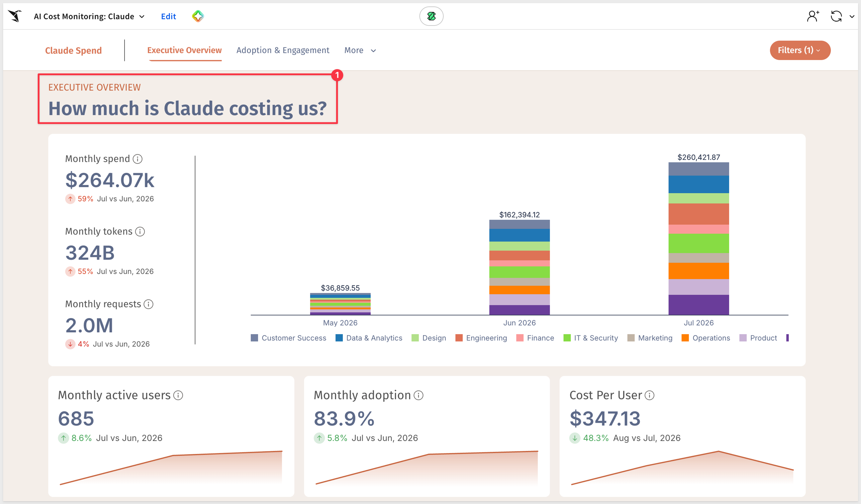The height and width of the screenshot is (504, 861).
Task: Click the Product legend swatch
Action: (743, 338)
